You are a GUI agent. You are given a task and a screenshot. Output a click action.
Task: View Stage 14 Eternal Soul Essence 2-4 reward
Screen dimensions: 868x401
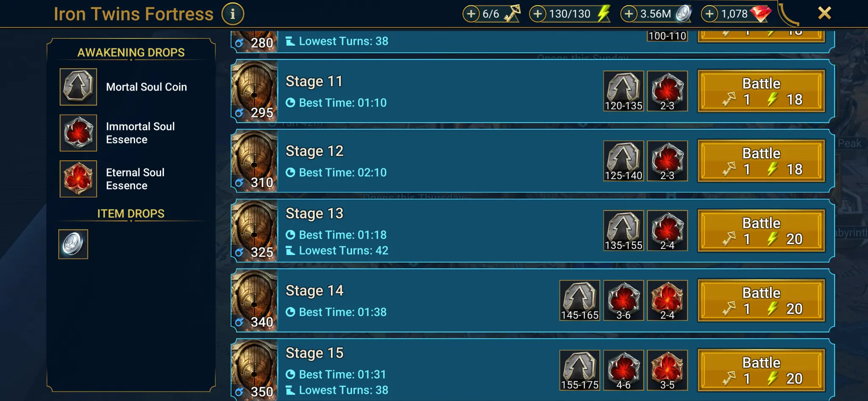pos(667,301)
